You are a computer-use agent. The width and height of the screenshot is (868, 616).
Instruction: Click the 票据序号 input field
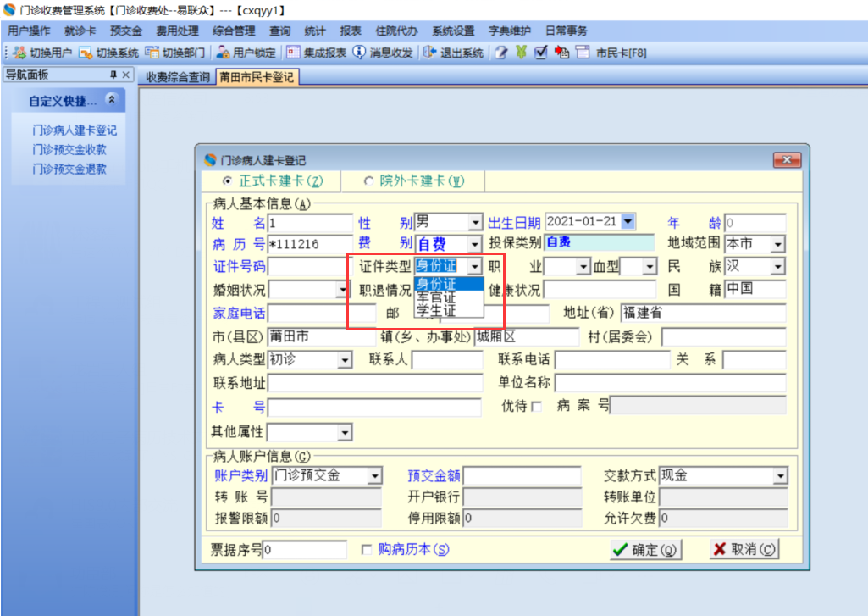[x=305, y=550]
